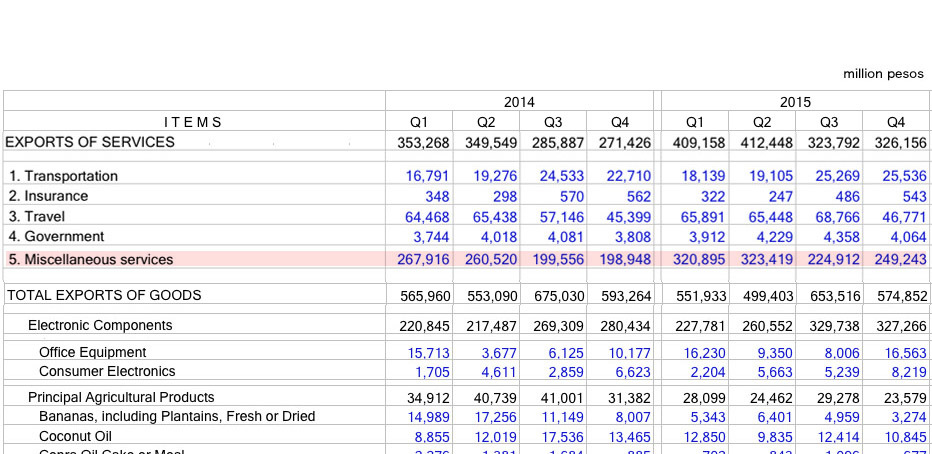Select highlighted '5. Miscellaneous services' label
The height and width of the screenshot is (454, 932).
(x=90, y=259)
